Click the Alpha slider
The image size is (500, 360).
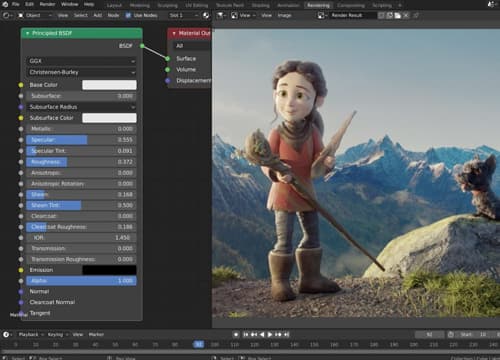coord(81,281)
